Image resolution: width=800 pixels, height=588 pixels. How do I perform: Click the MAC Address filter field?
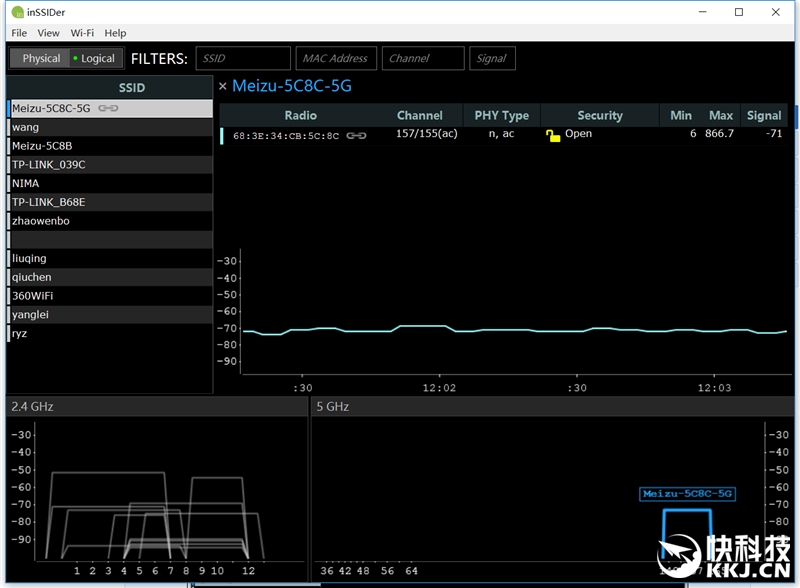pos(336,58)
